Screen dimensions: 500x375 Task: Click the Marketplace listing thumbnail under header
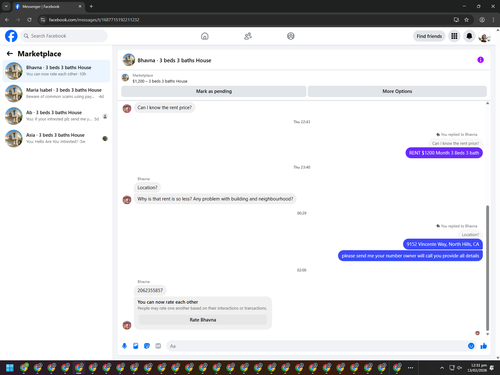(125, 78)
